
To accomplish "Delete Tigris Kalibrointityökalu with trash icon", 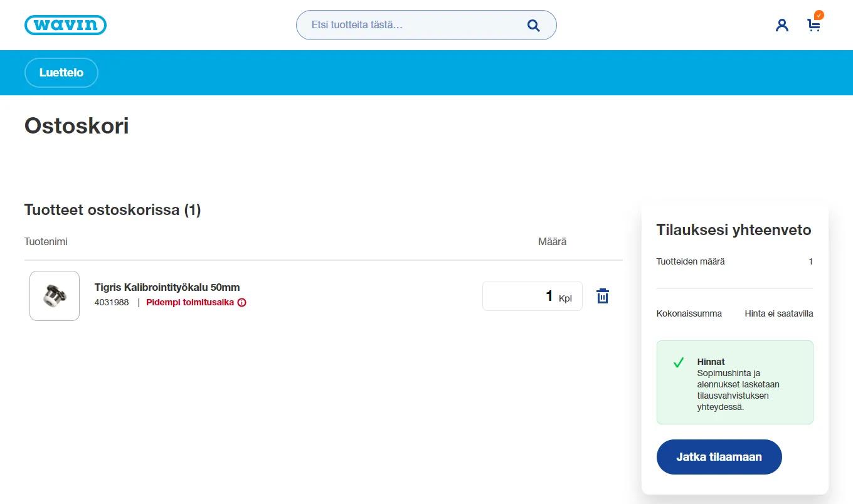I will tap(603, 296).
